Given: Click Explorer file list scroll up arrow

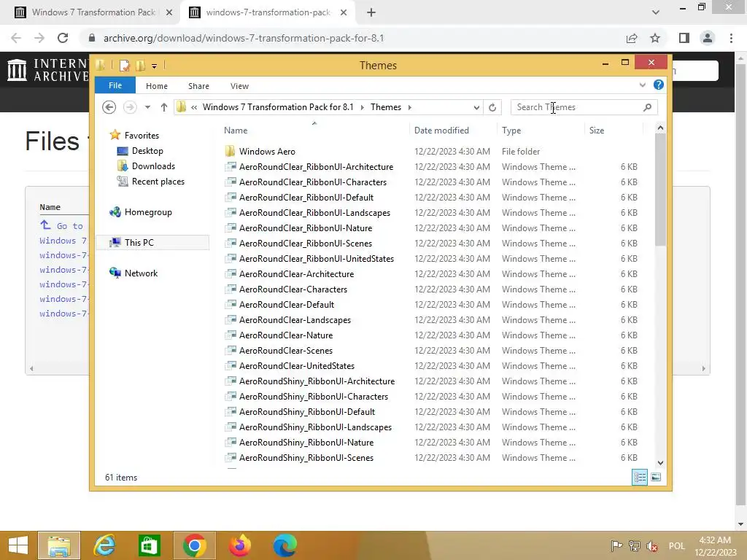Looking at the screenshot, I should [660, 128].
